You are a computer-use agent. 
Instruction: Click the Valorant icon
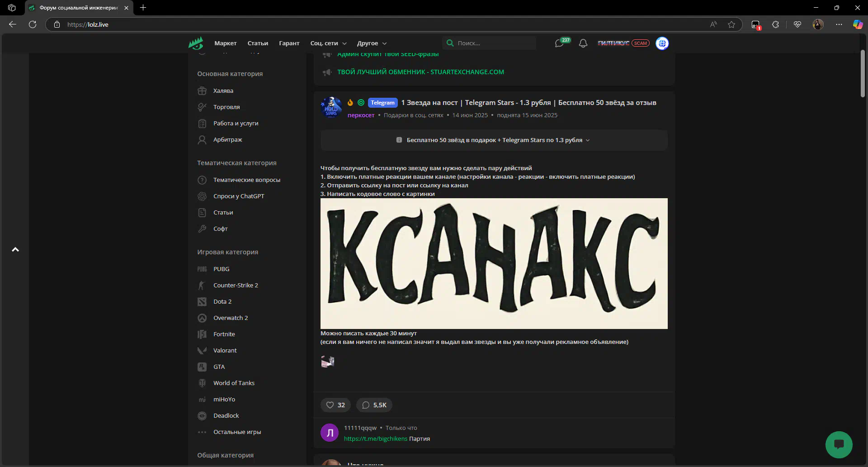point(202,350)
